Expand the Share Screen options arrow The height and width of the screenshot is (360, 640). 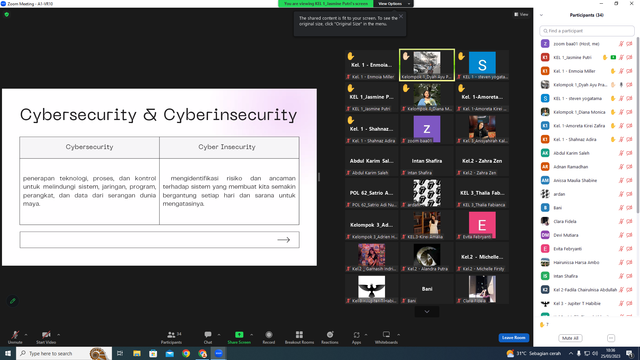(x=251, y=335)
